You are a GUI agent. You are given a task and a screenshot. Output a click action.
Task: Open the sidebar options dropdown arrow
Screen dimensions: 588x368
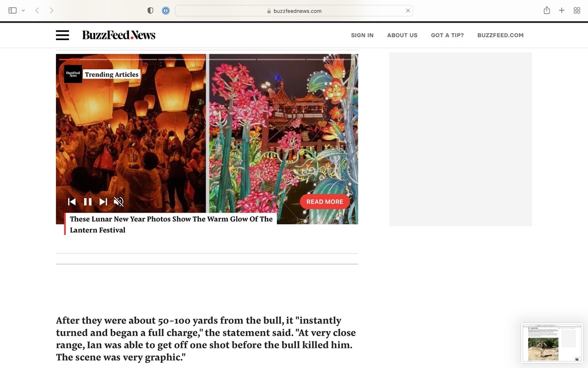[x=23, y=11]
